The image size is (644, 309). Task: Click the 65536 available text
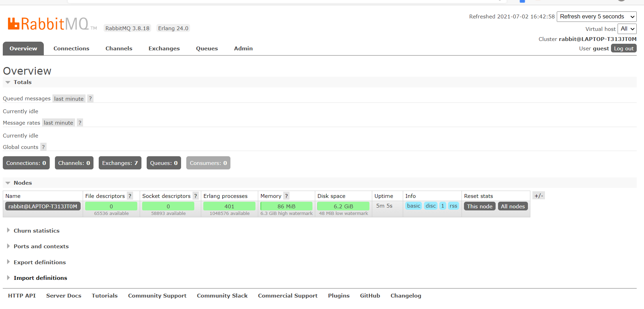click(111, 214)
